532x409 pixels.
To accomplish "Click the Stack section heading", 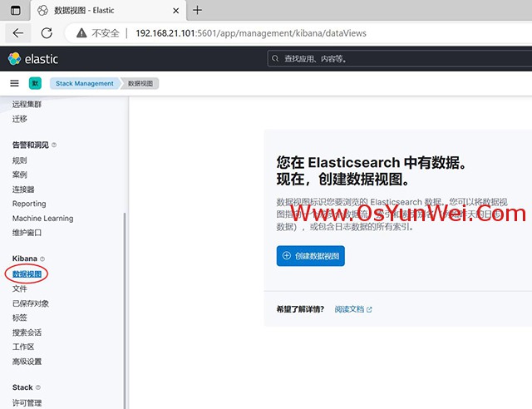I will [x=22, y=387].
